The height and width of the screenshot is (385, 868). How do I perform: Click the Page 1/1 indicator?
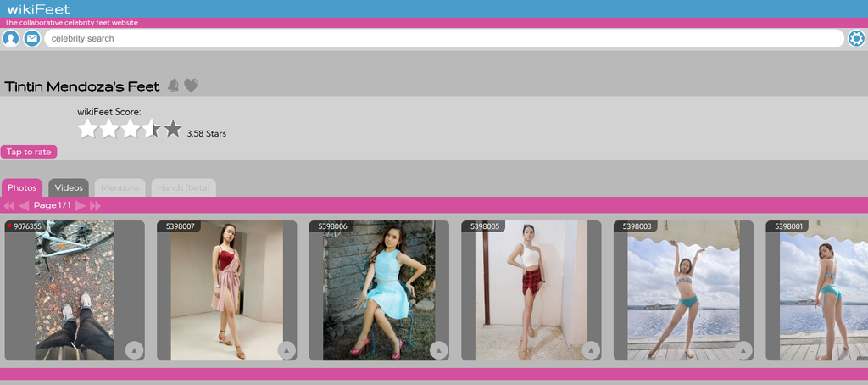(52, 205)
